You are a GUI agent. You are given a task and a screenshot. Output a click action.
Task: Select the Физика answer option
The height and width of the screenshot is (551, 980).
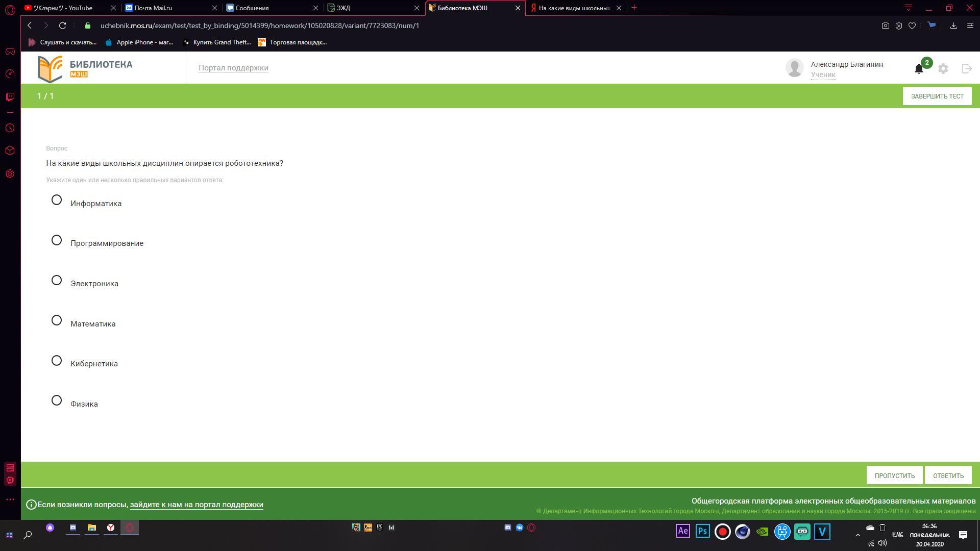[57, 400]
